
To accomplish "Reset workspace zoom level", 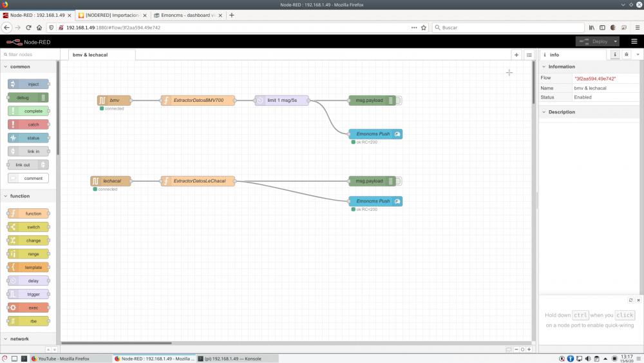I will point(523,349).
